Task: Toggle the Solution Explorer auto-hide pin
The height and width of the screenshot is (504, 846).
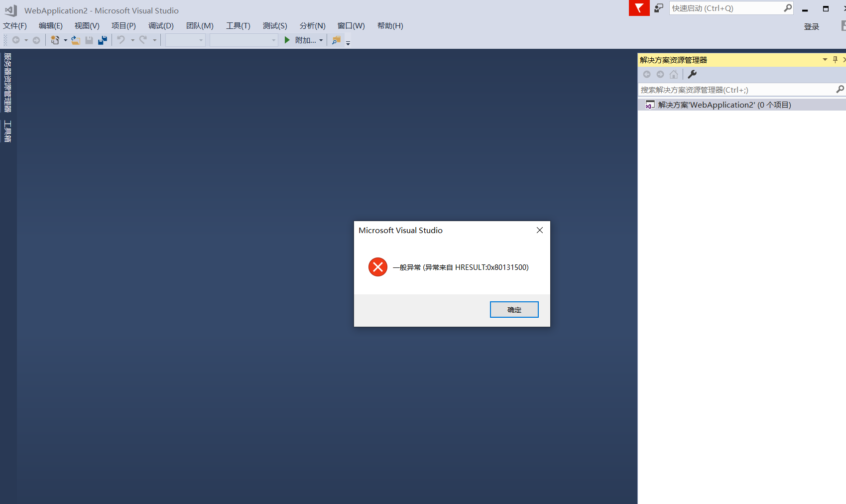Action: [835, 60]
